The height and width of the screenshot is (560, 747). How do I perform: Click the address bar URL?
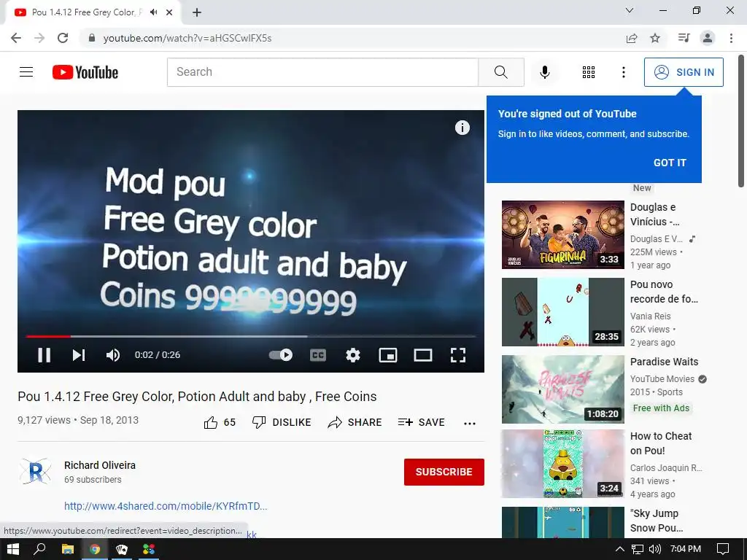click(x=187, y=38)
